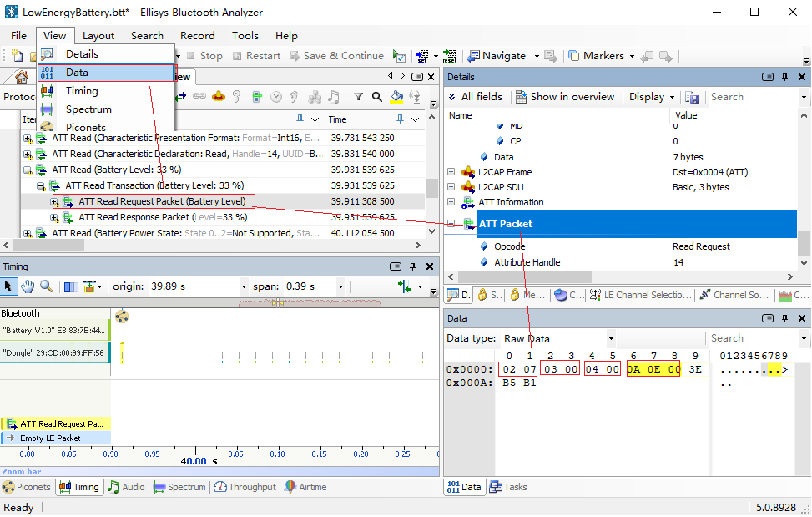
Task: Pin the Data panel
Action: [x=785, y=318]
